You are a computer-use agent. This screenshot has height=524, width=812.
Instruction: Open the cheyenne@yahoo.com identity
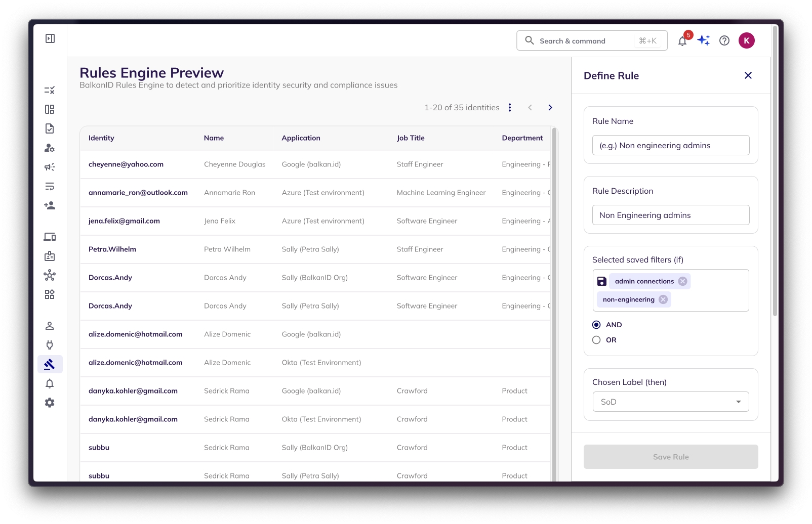(x=126, y=164)
